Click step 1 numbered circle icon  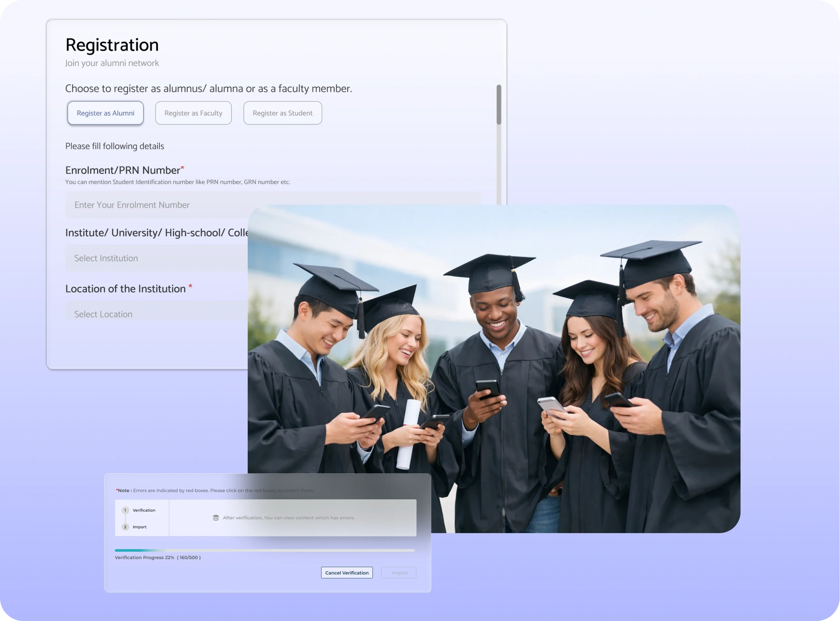pos(125,510)
